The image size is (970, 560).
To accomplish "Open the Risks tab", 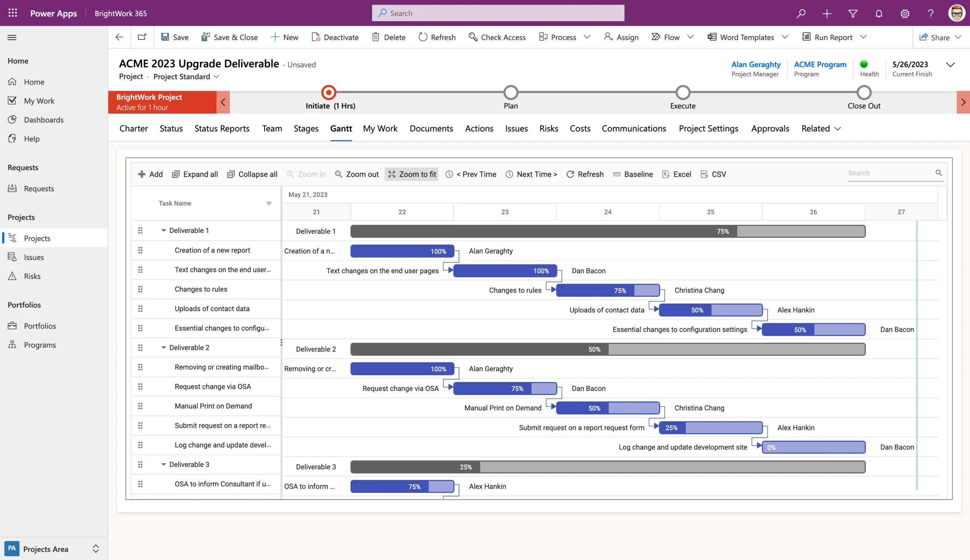I will (x=549, y=128).
